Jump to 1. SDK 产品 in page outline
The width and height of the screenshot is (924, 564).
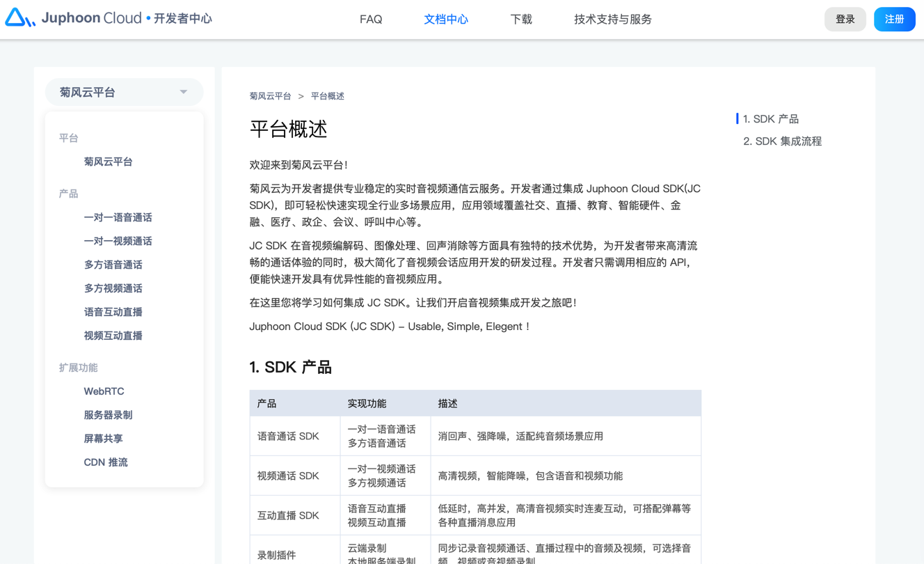[x=771, y=119]
